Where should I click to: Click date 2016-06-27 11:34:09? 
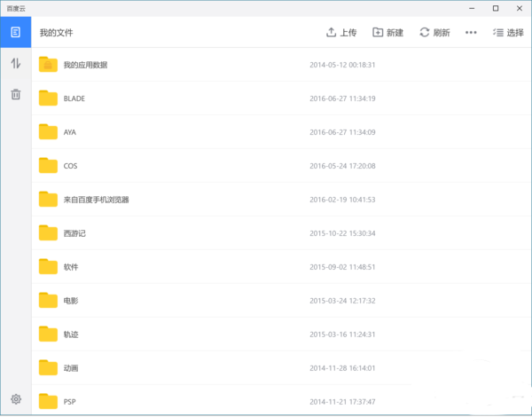click(342, 132)
